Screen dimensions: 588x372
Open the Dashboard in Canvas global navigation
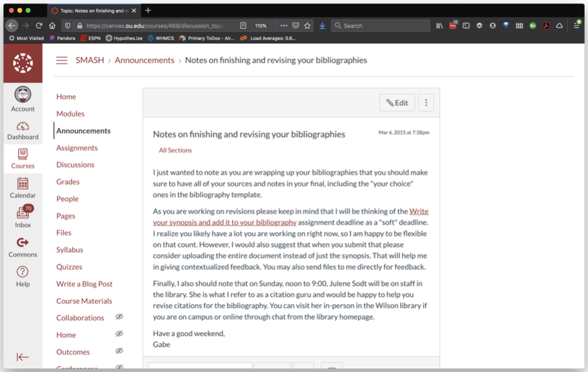[23, 130]
